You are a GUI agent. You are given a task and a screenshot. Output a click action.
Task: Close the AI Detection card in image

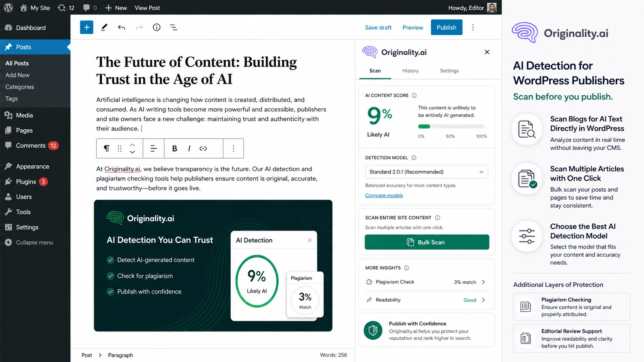[x=310, y=240]
